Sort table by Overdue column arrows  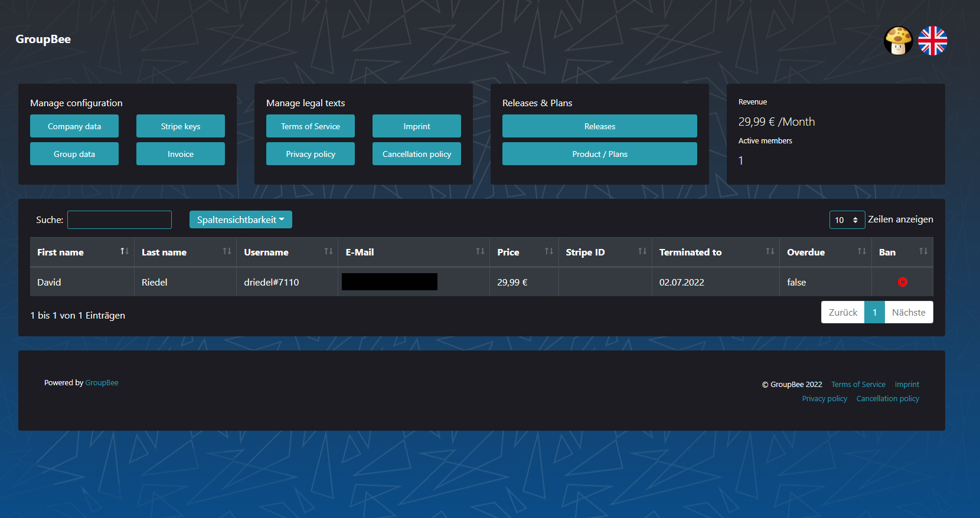click(x=861, y=251)
